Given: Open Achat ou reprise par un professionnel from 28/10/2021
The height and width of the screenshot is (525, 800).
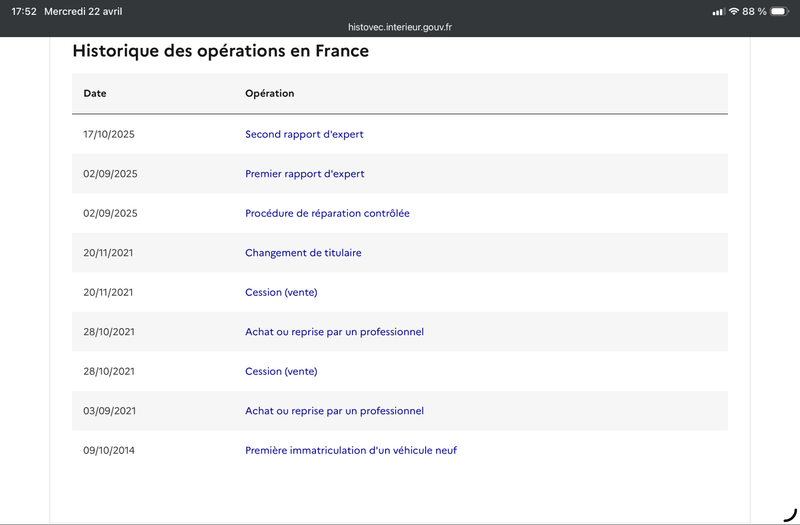Looking at the screenshot, I should click(334, 332).
